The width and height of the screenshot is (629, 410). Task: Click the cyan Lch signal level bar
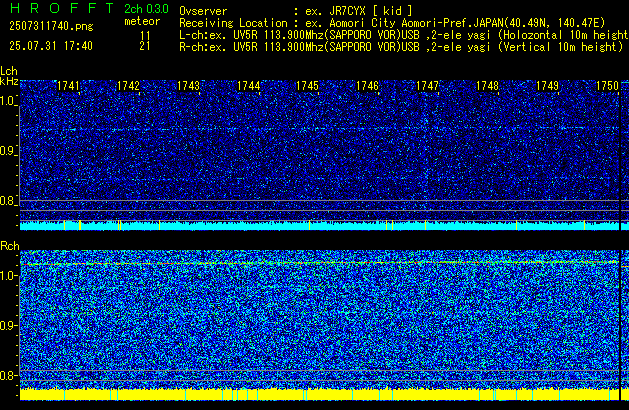coord(319,225)
